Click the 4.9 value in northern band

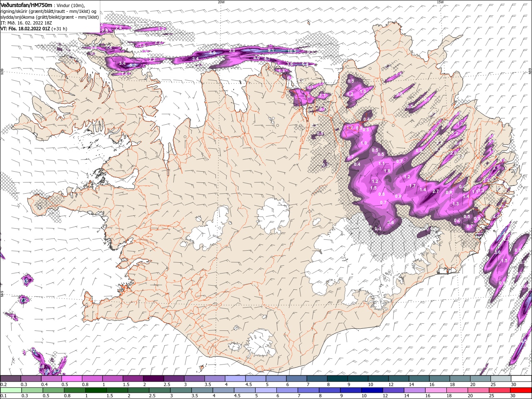pos(212,53)
